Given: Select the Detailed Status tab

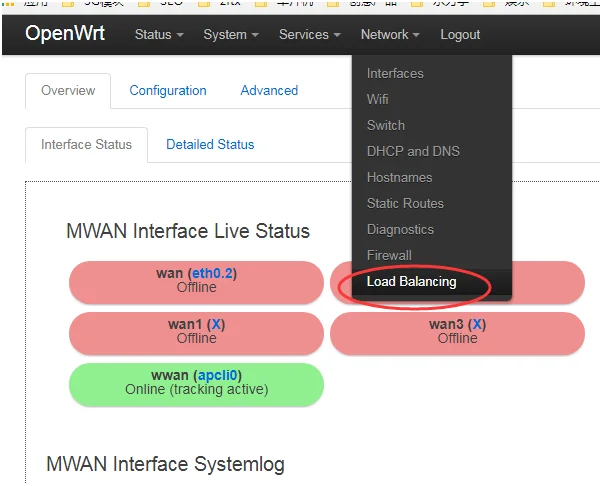Looking at the screenshot, I should [x=210, y=145].
